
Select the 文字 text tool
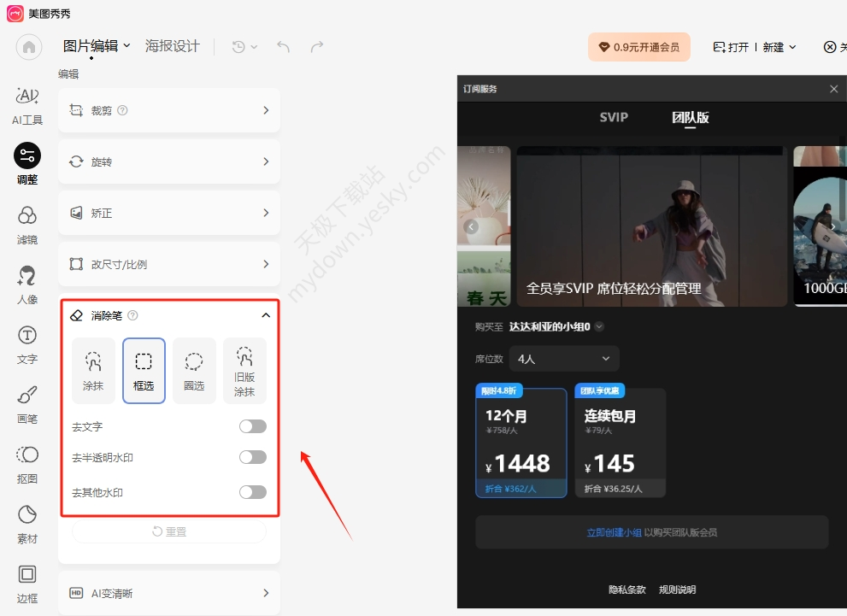27,345
